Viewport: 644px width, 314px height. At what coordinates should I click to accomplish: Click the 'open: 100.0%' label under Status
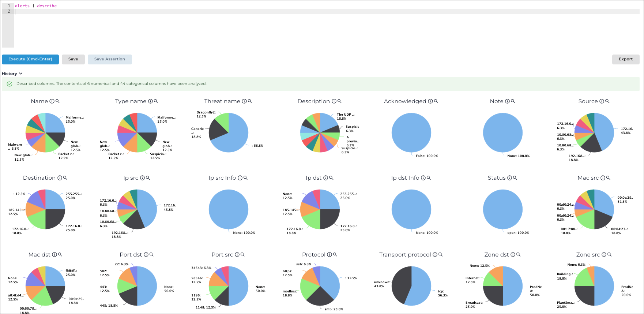[x=518, y=233]
